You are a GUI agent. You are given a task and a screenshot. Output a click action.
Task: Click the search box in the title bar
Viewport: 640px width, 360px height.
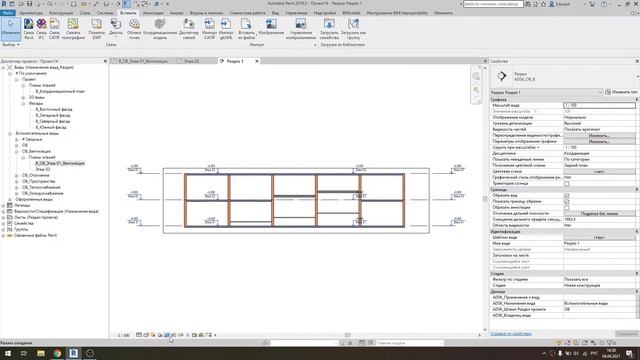493,4
